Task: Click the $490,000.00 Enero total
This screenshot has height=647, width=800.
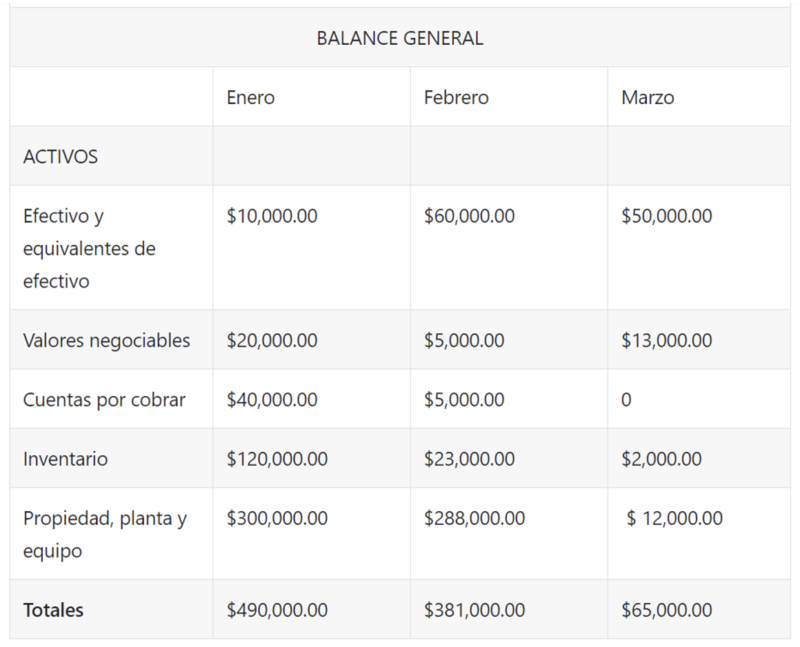Action: pyautogui.click(x=277, y=610)
